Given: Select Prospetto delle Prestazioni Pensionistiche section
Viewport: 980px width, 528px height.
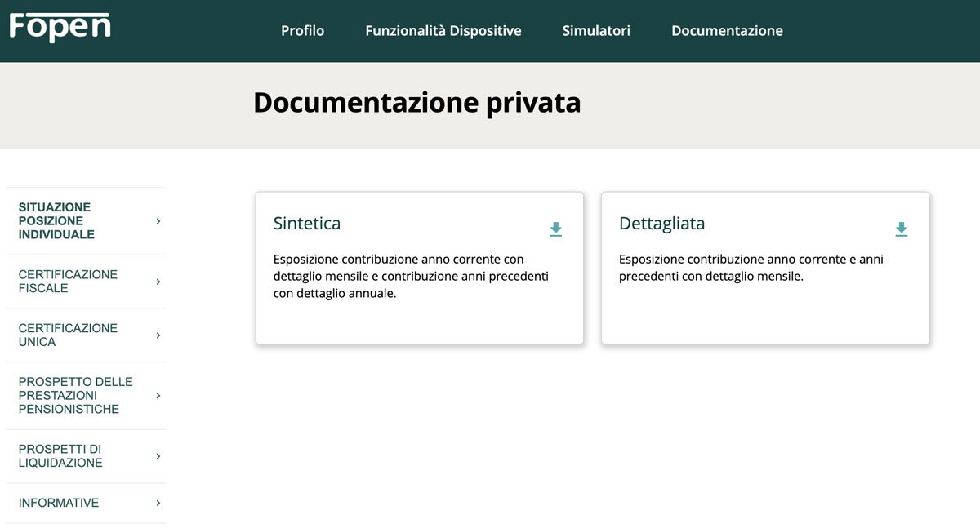Looking at the screenshot, I should [x=86, y=396].
